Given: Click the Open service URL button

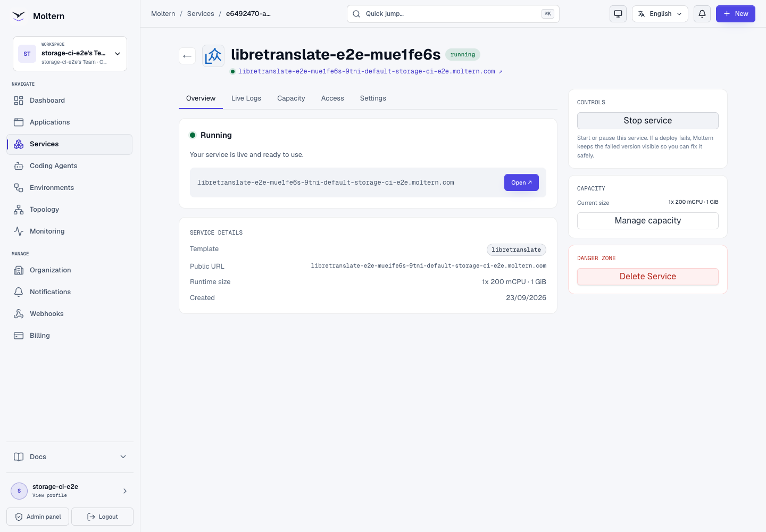Looking at the screenshot, I should pyautogui.click(x=521, y=182).
